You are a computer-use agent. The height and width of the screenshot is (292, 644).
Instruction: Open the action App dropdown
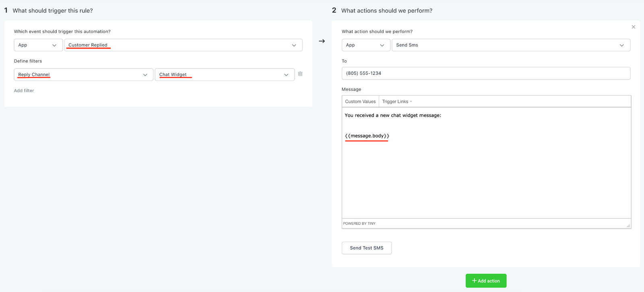366,45
